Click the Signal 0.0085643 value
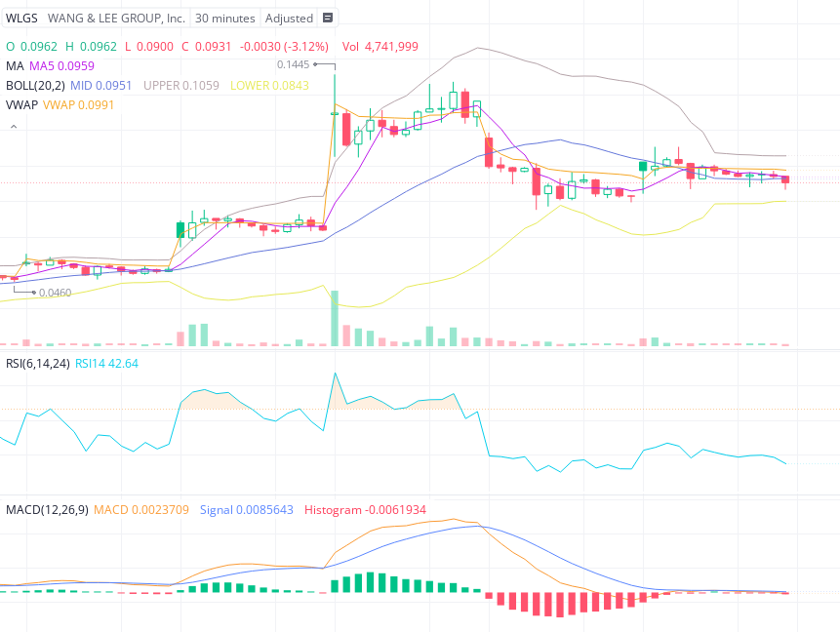The height and width of the screenshot is (632, 840). coord(247,510)
